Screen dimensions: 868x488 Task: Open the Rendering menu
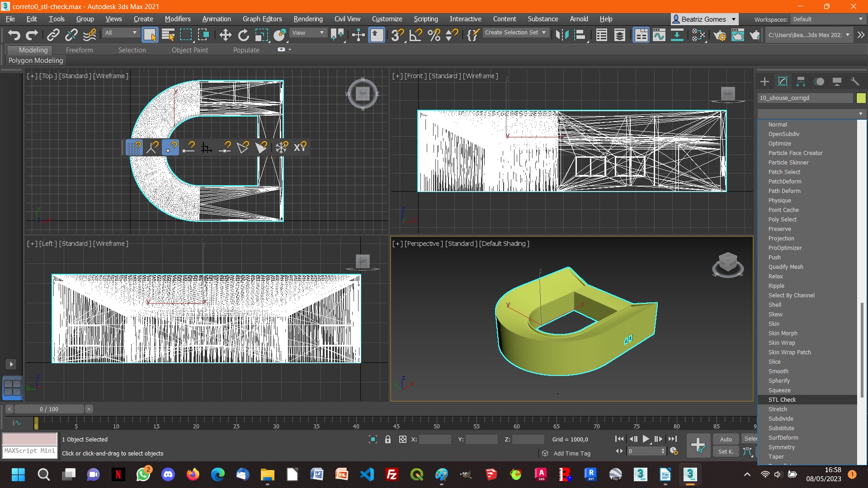307,19
